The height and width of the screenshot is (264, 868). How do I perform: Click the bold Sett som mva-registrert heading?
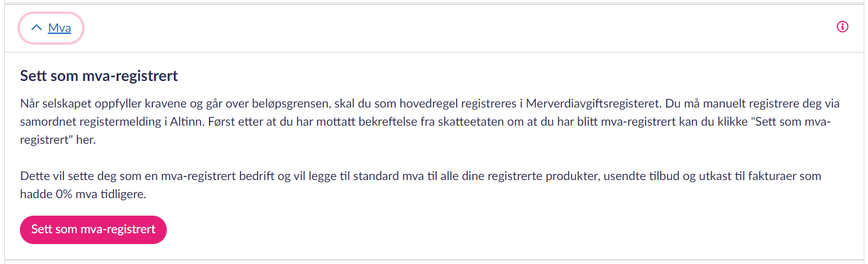[x=98, y=77]
